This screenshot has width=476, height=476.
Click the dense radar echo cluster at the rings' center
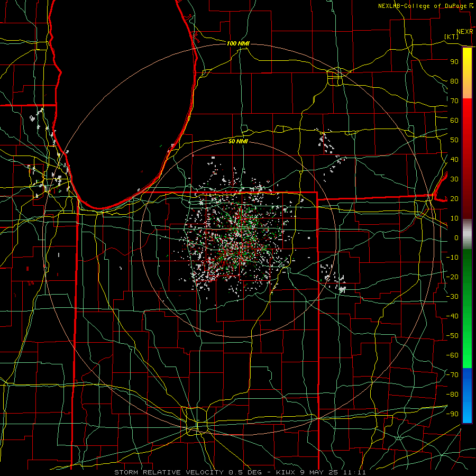coord(239,239)
